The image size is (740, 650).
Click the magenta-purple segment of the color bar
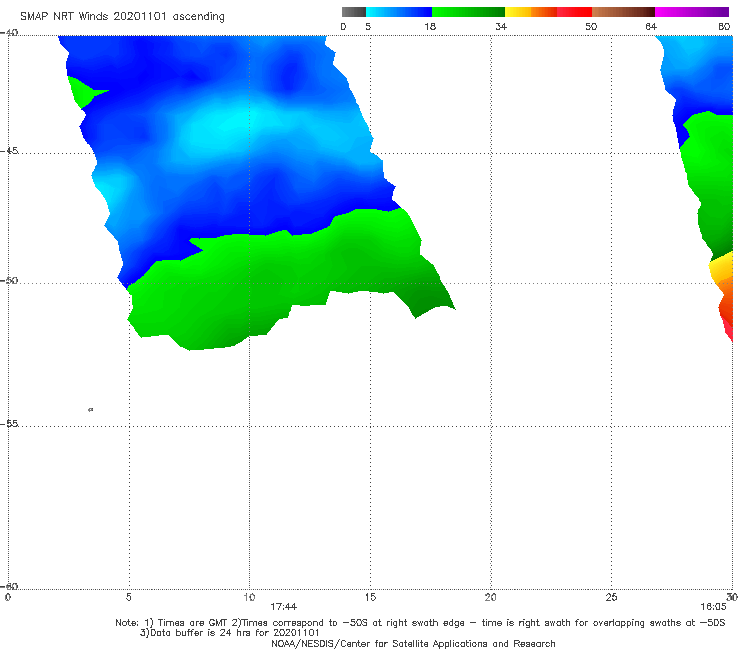tap(692, 12)
